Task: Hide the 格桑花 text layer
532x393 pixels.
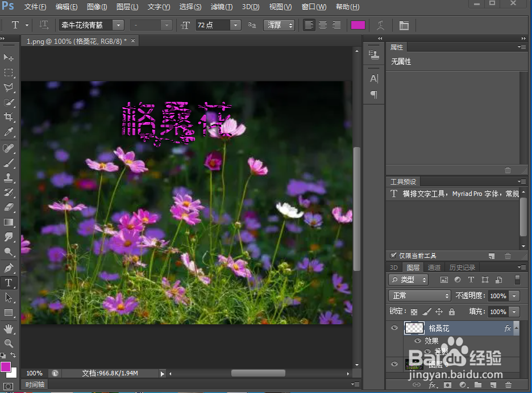Action: (x=394, y=328)
